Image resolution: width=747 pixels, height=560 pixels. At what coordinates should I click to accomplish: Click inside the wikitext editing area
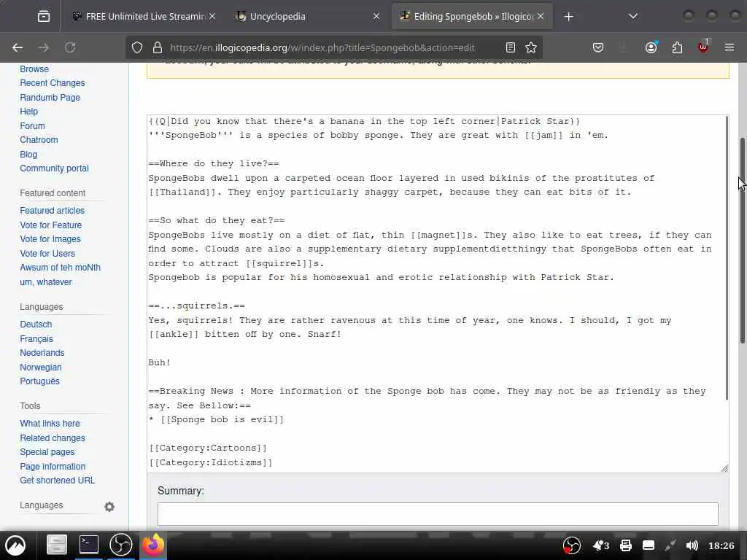point(436,293)
